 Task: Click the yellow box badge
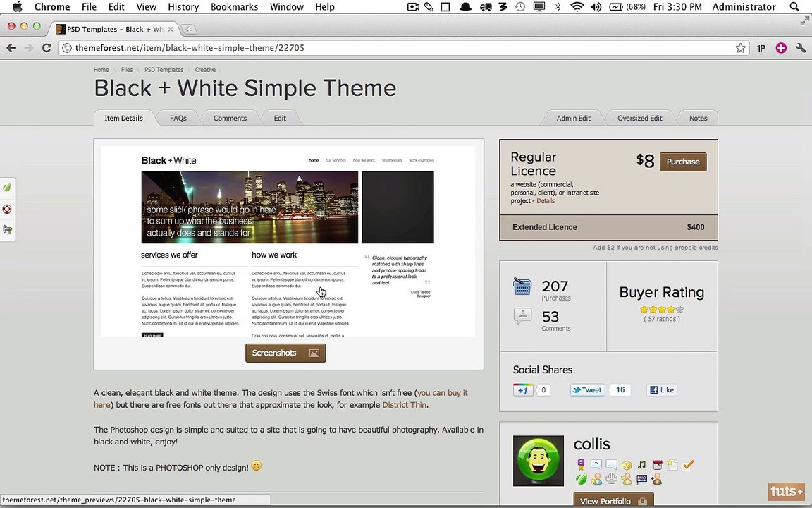[x=627, y=465]
